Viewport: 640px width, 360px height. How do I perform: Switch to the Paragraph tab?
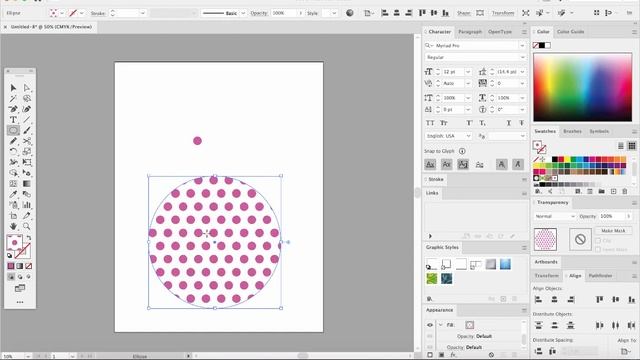tap(470, 32)
